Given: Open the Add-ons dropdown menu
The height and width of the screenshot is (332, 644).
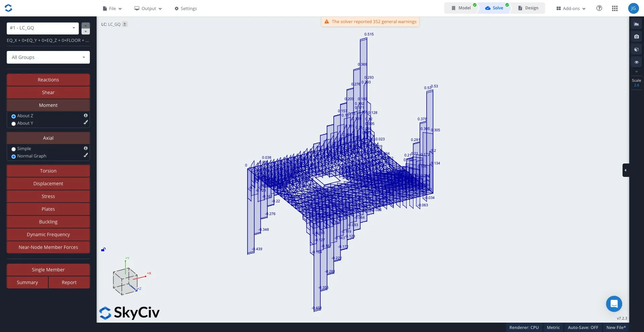Looking at the screenshot, I should click(x=571, y=8).
